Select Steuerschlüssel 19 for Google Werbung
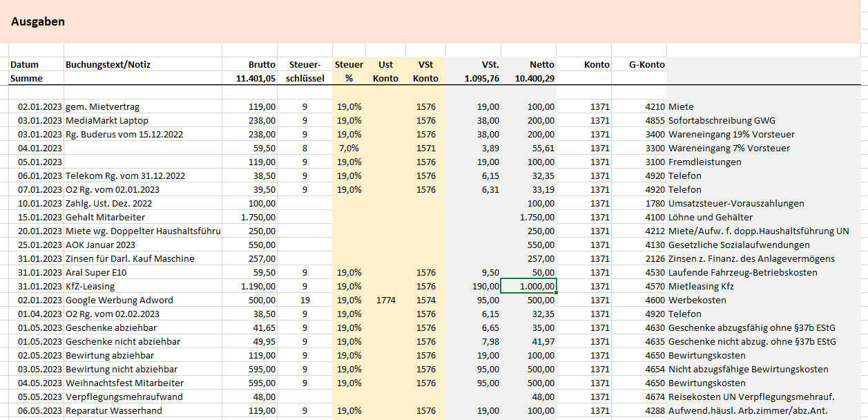The width and height of the screenshot is (868, 420). 305,300
